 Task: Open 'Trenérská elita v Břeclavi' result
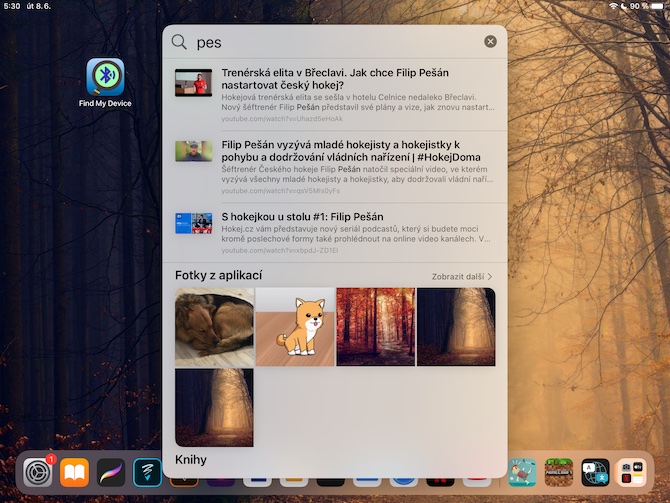click(335, 95)
